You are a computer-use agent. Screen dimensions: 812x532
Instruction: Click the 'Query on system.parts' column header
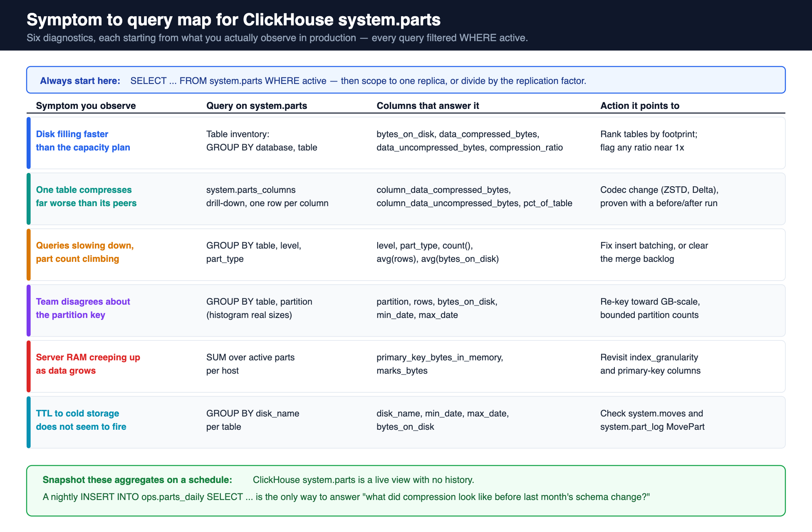tap(257, 106)
